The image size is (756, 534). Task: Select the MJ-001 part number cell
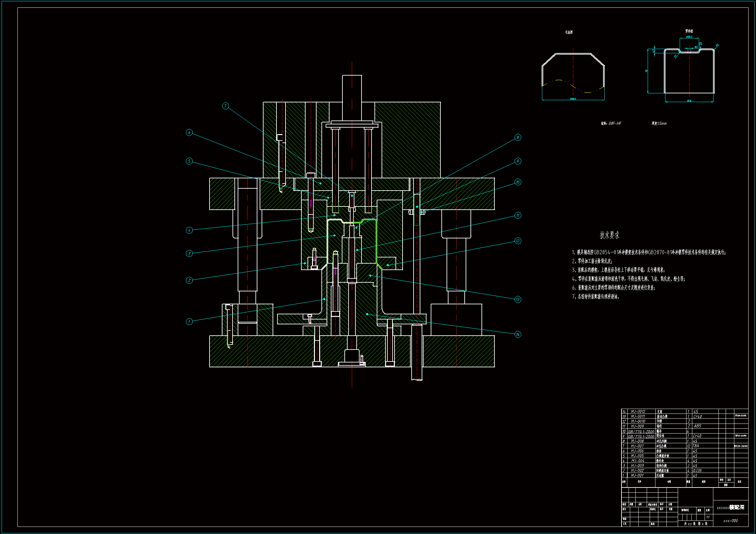(x=637, y=476)
